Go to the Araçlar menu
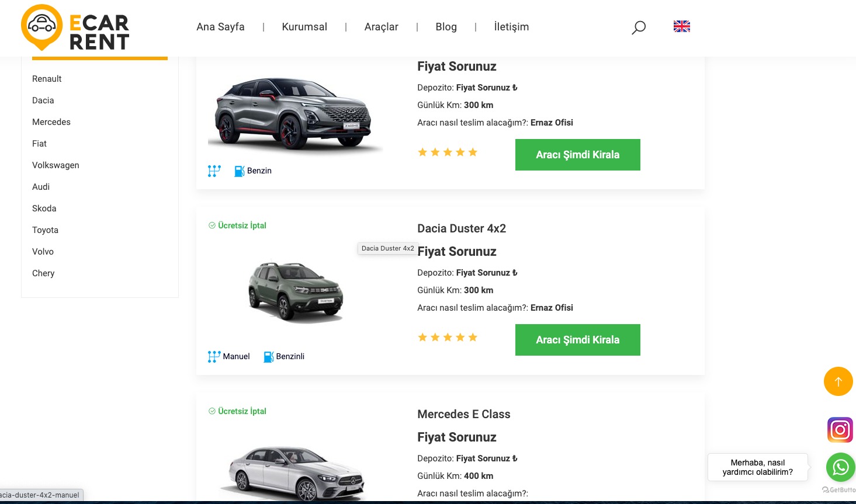This screenshot has height=504, width=856. [381, 27]
